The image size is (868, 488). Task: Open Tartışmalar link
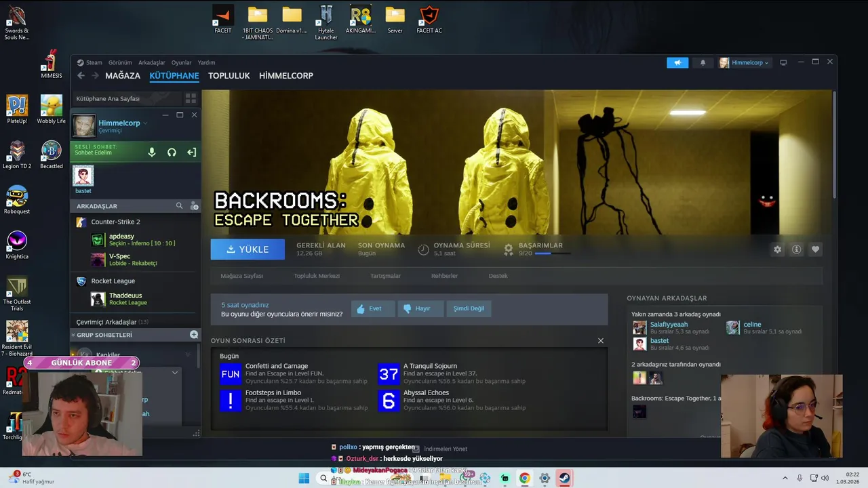click(385, 276)
